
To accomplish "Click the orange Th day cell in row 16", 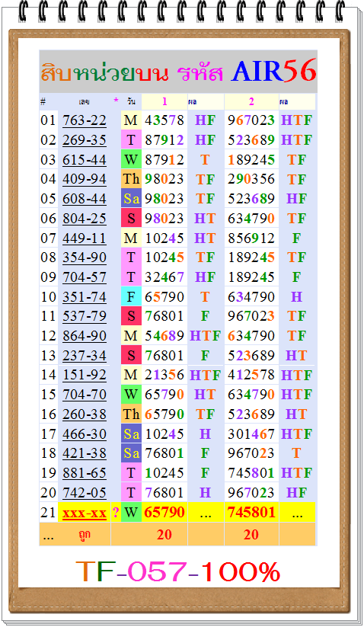I will click(x=131, y=414).
